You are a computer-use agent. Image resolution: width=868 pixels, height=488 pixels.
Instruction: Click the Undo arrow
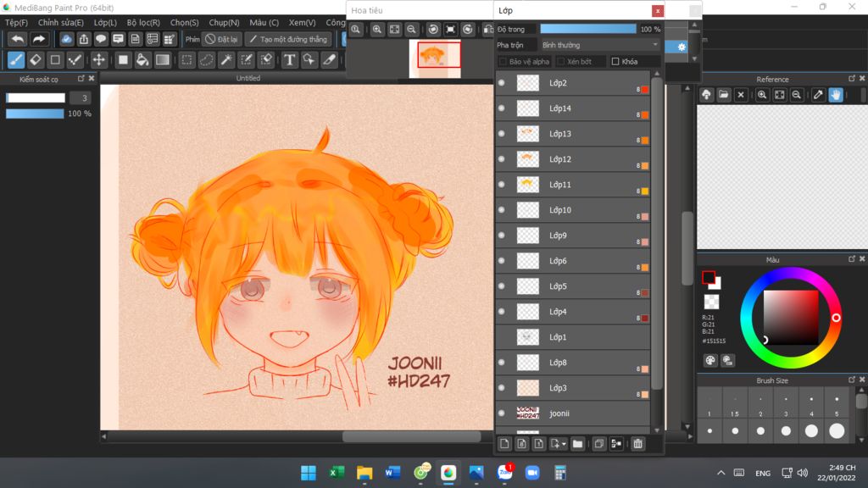(x=18, y=39)
